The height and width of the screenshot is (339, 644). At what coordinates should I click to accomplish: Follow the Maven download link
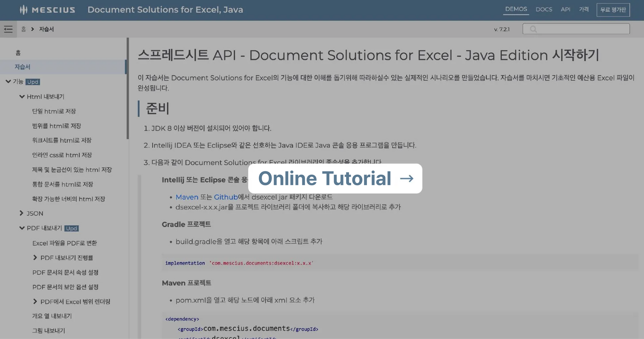[x=187, y=197]
